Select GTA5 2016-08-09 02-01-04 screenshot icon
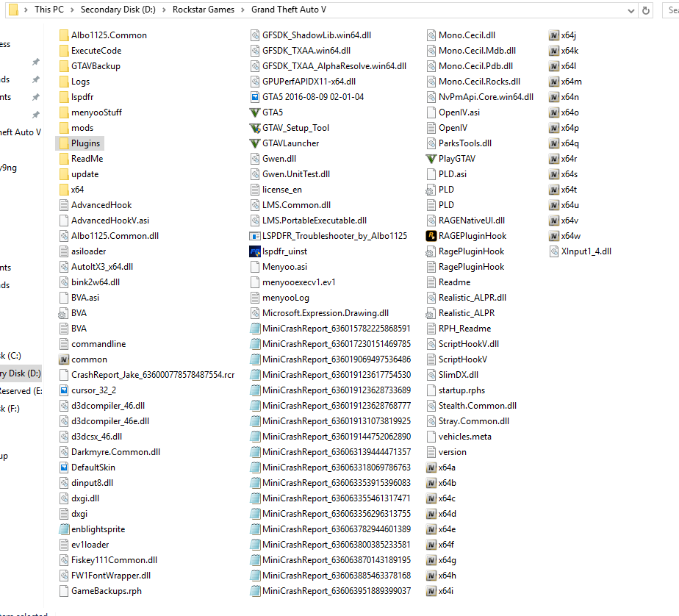The height and width of the screenshot is (616, 679). pyautogui.click(x=255, y=97)
